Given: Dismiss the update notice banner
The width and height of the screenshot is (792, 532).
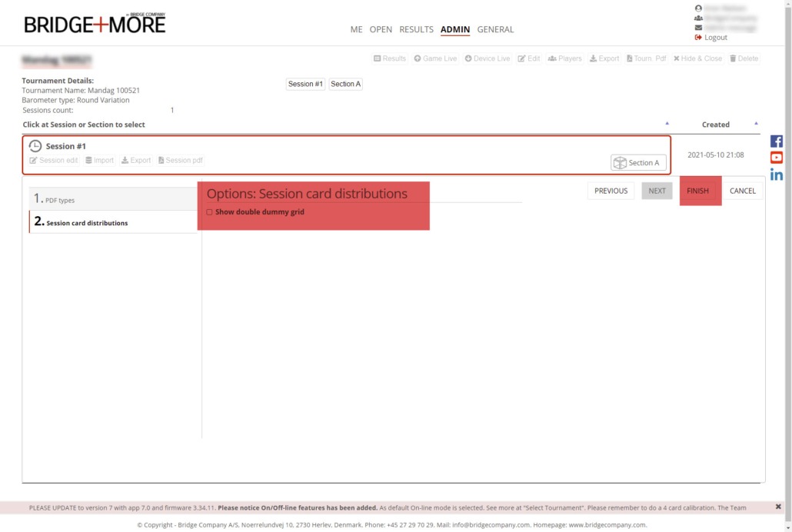Looking at the screenshot, I should point(778,507).
